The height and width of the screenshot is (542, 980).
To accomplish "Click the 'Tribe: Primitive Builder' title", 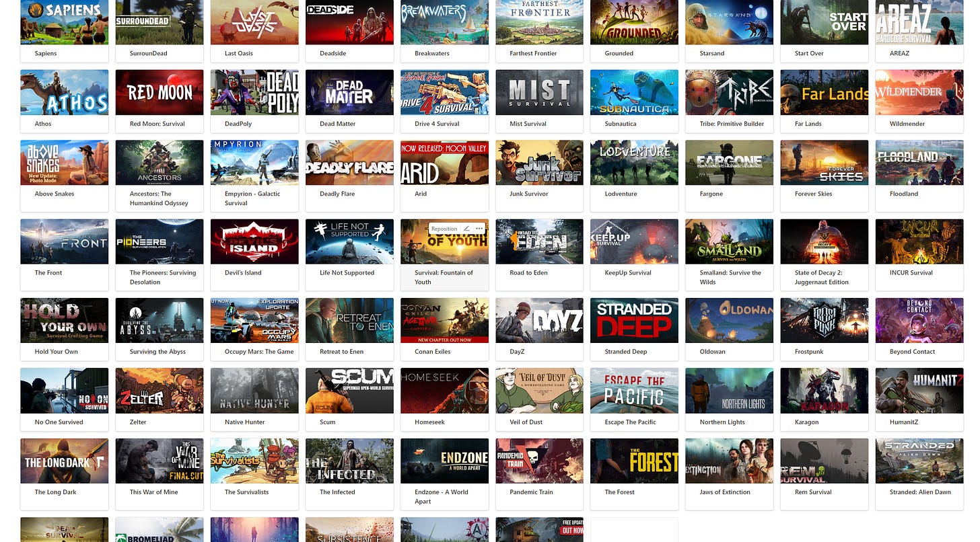I will click(732, 124).
